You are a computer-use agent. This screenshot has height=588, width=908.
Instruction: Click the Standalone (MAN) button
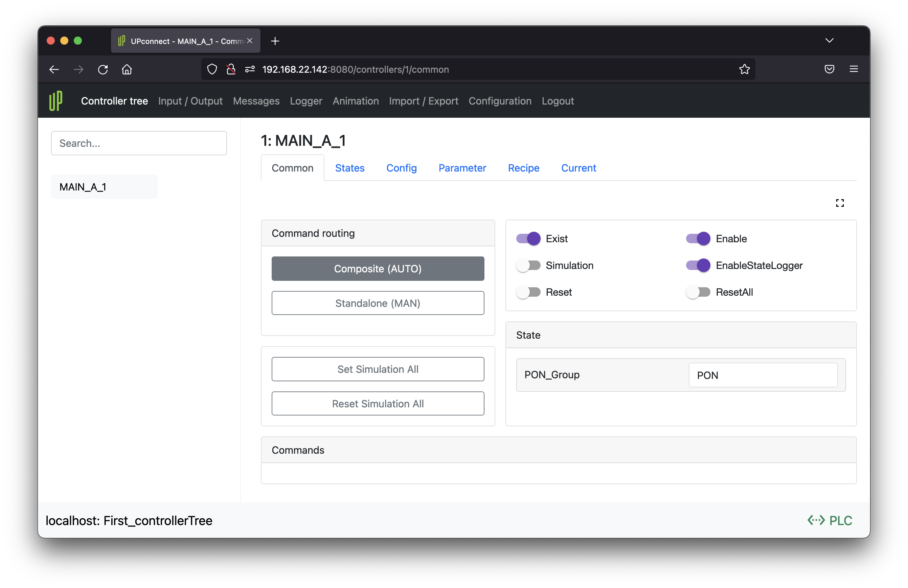[378, 303]
